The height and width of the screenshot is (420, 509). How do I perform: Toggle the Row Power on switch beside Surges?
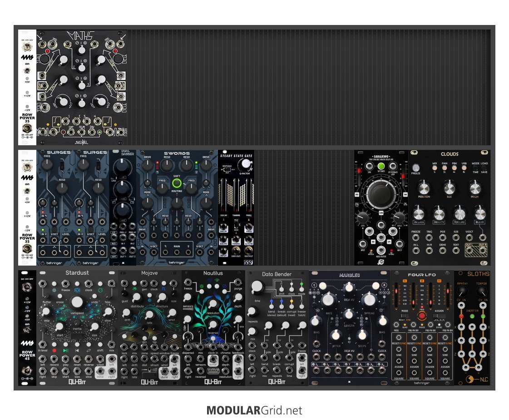pyautogui.click(x=27, y=191)
